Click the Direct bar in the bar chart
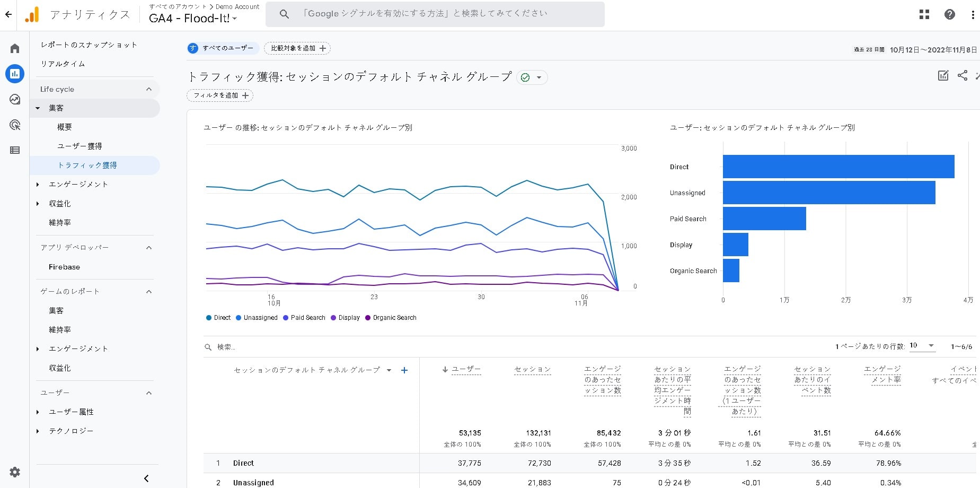 [838, 167]
